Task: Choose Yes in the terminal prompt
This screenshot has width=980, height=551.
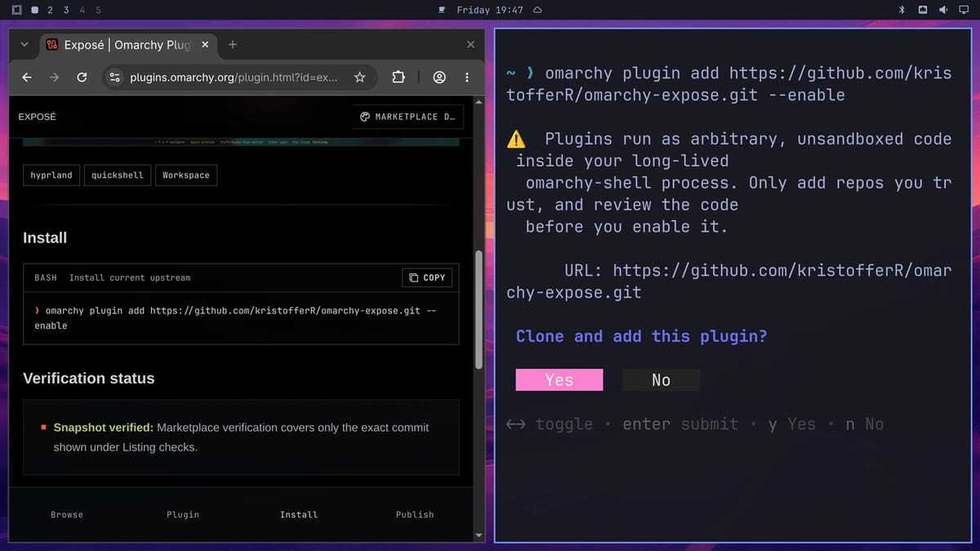Action: 559,380
